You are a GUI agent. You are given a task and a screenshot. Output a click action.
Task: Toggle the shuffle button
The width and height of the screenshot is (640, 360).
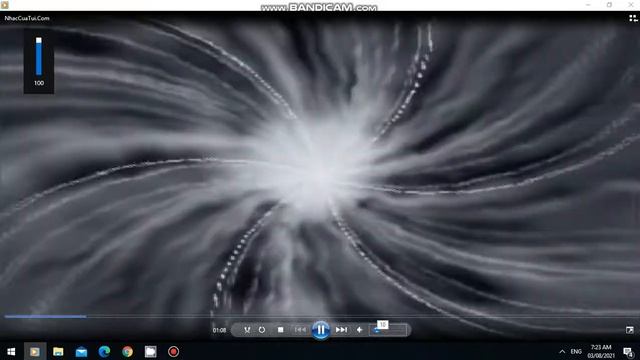[x=247, y=330]
